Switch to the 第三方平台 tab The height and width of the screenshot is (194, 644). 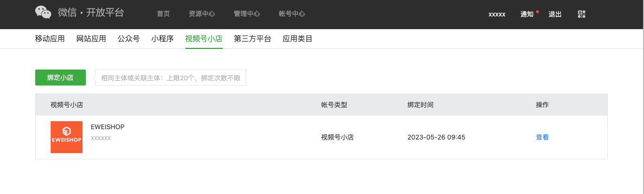click(x=252, y=39)
